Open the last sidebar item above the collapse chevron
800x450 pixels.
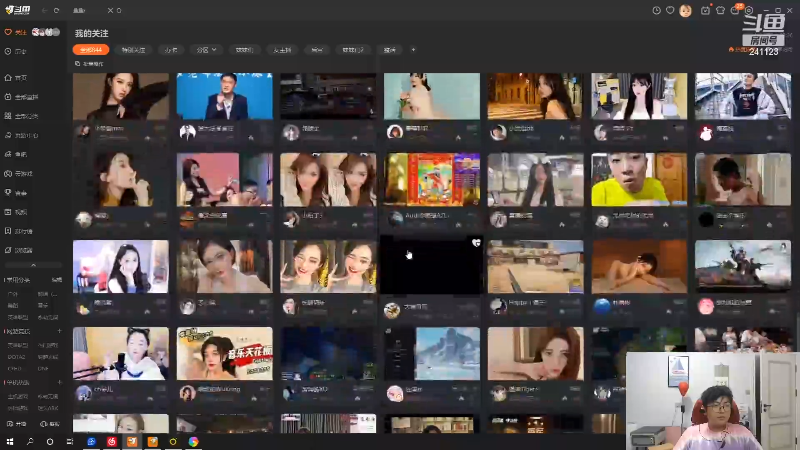[19, 251]
